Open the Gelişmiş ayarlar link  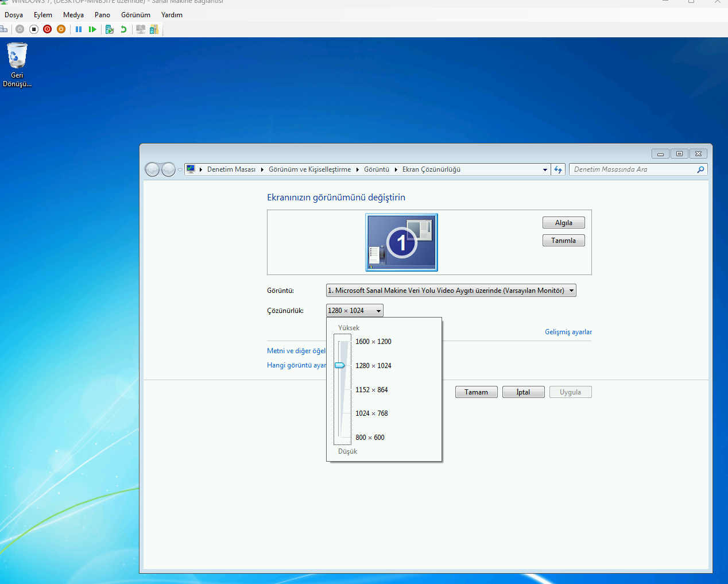click(568, 332)
